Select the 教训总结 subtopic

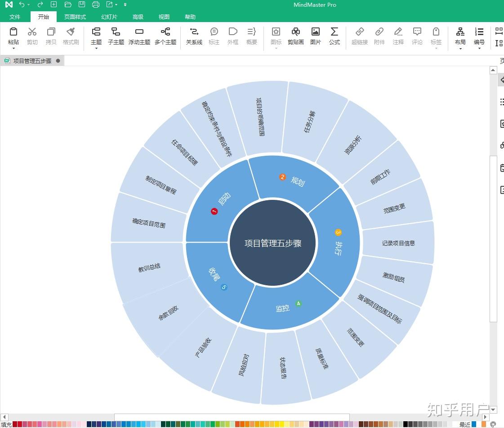(x=149, y=267)
